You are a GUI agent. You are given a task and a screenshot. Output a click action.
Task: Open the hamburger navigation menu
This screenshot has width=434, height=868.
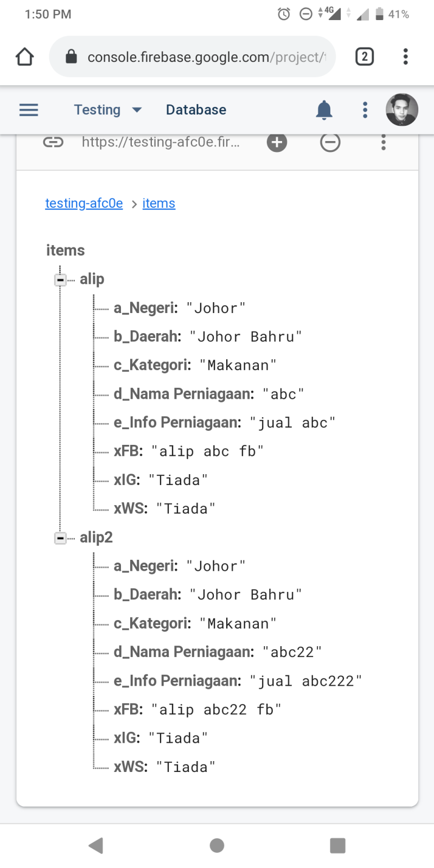tap(29, 110)
